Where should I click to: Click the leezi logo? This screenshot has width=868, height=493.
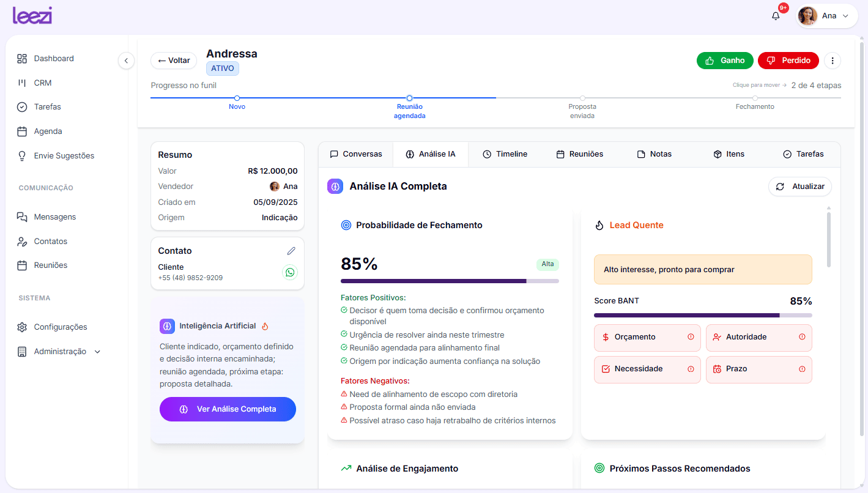click(32, 15)
